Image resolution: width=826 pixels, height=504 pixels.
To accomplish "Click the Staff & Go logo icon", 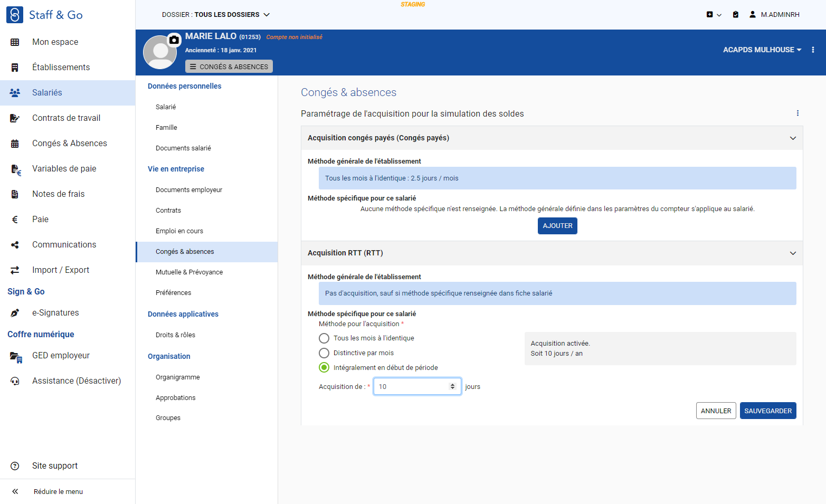I will pos(15,15).
